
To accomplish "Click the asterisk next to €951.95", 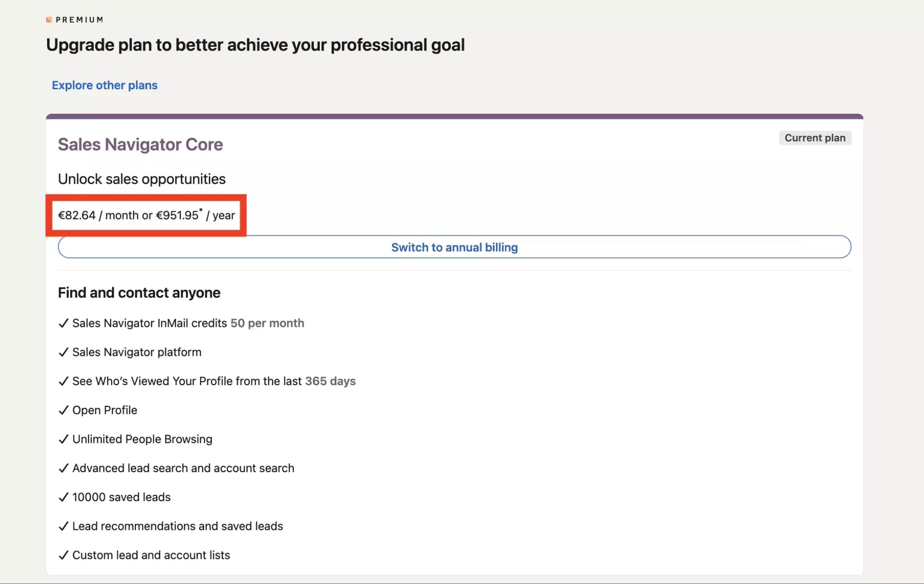I will point(202,209).
